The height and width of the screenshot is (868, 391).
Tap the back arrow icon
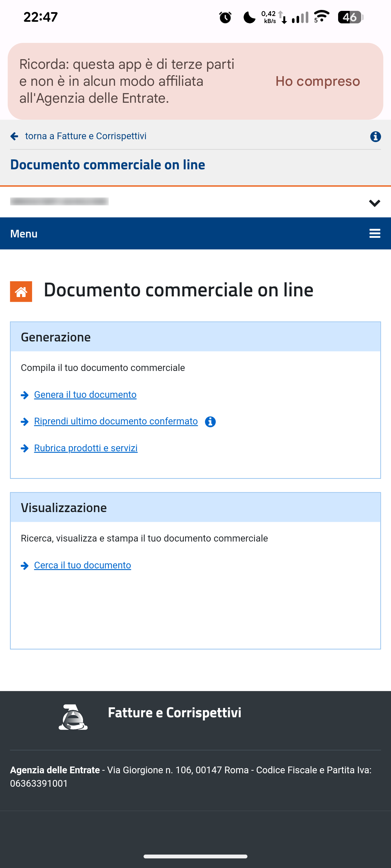(x=14, y=136)
